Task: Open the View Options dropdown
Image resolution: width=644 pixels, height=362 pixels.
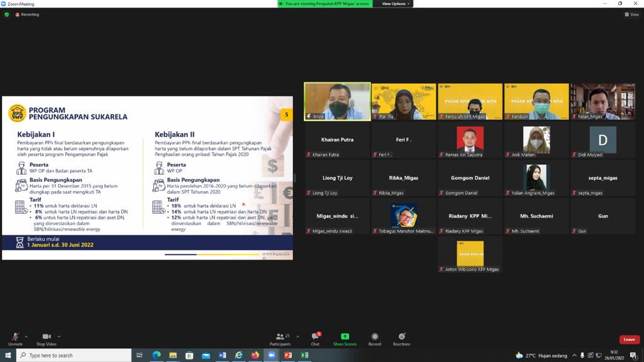Action: click(x=396, y=4)
